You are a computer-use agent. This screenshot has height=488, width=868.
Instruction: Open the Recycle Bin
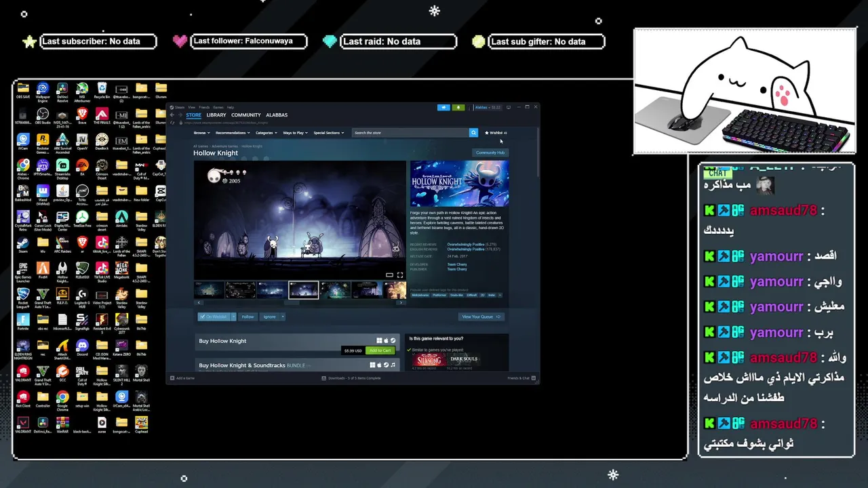click(102, 91)
